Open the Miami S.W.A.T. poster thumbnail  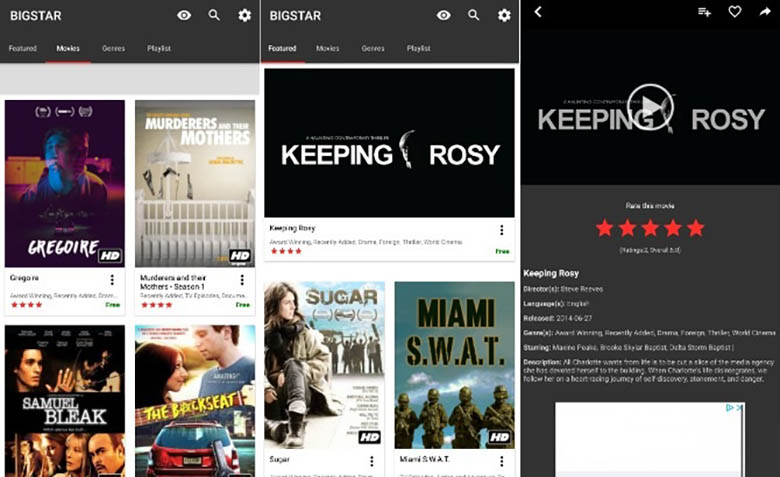(x=455, y=365)
